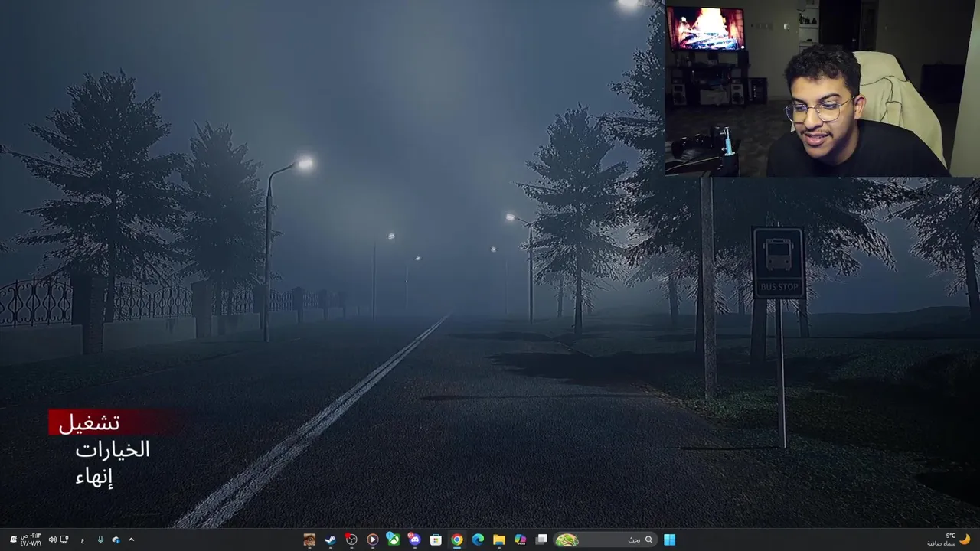980x551 pixels.
Task: Open the Windows Start button
Action: coord(669,540)
